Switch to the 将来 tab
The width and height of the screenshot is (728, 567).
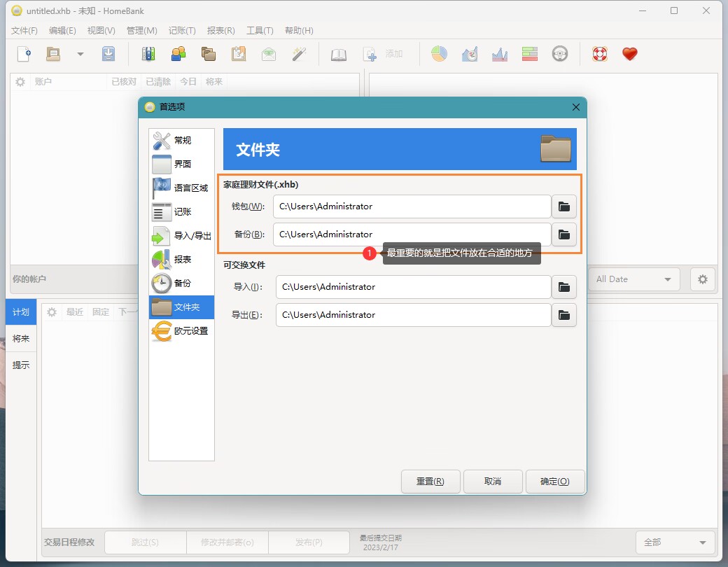[21, 339]
